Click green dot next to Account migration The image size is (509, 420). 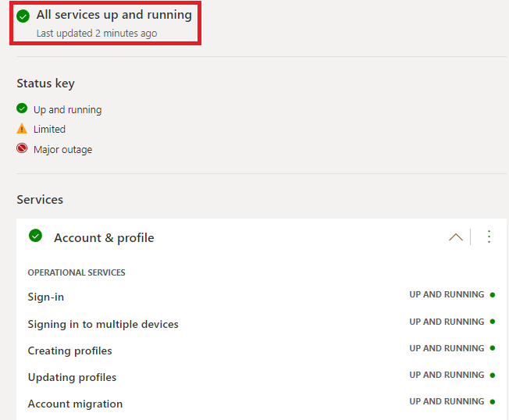(x=493, y=401)
